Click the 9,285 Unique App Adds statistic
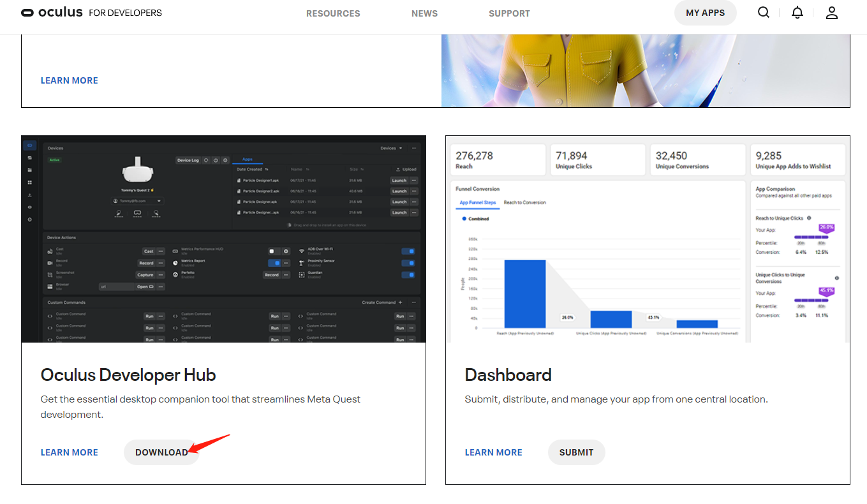The image size is (867, 504). click(798, 159)
